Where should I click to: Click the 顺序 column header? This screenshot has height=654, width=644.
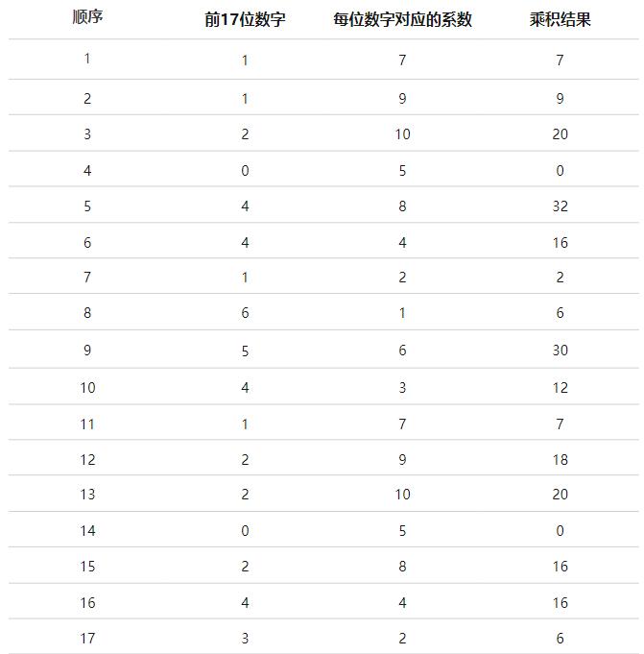(x=87, y=18)
